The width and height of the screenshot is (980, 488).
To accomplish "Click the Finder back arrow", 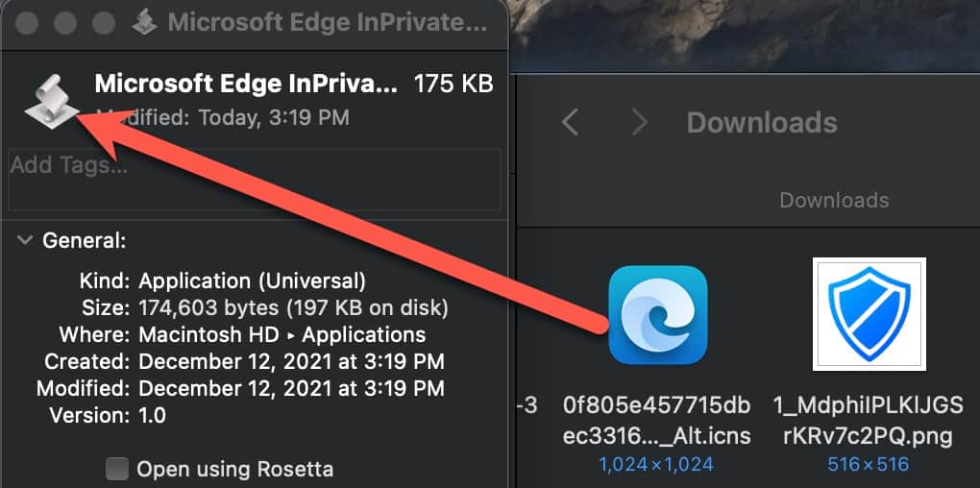I will point(570,122).
